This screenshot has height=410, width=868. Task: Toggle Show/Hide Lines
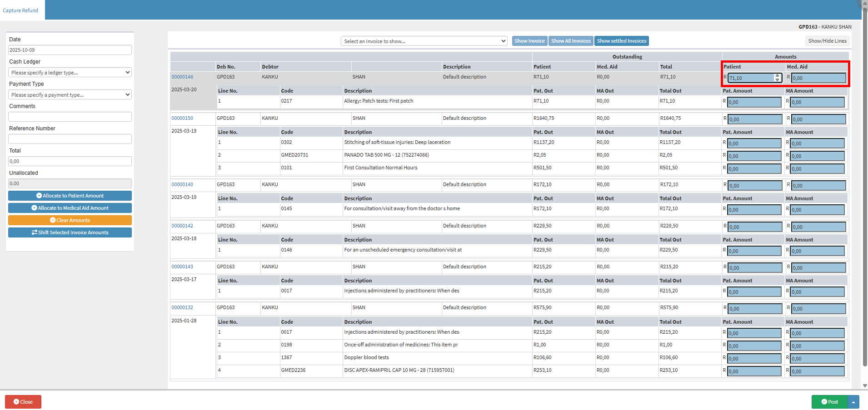point(827,41)
